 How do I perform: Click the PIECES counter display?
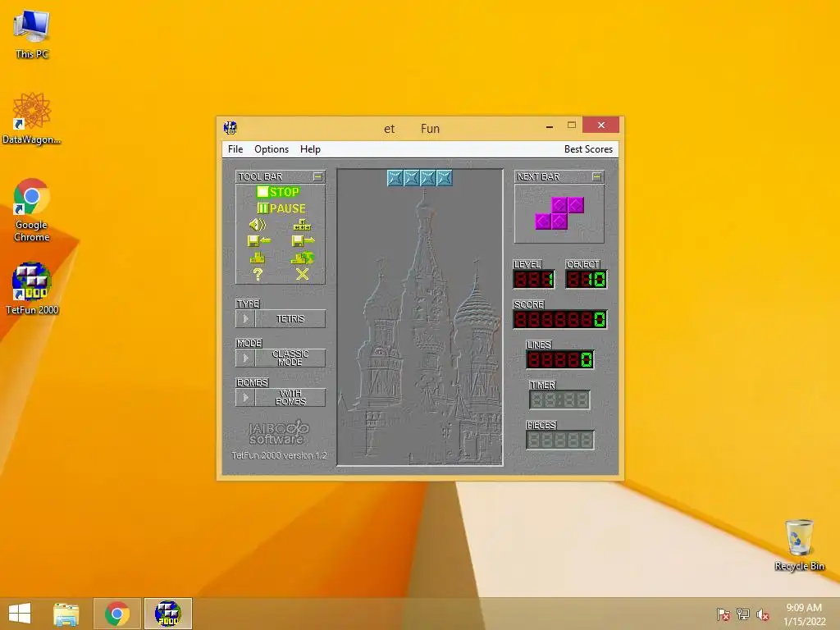pos(559,440)
